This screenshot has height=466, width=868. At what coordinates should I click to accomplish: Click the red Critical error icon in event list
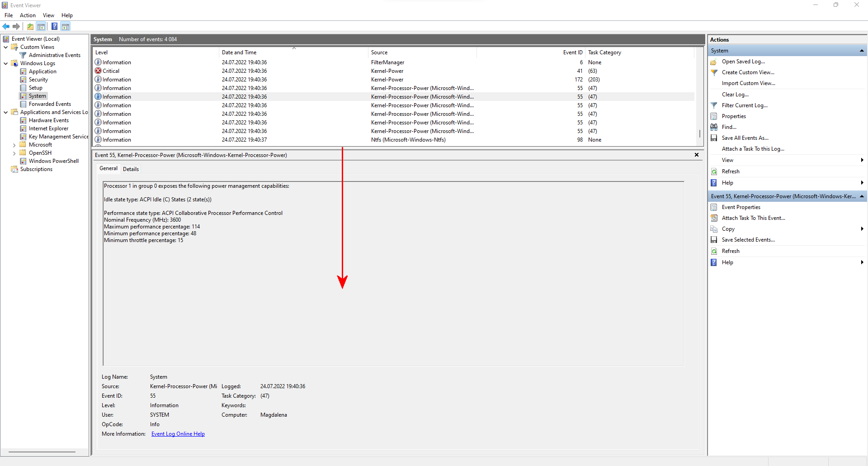point(98,71)
